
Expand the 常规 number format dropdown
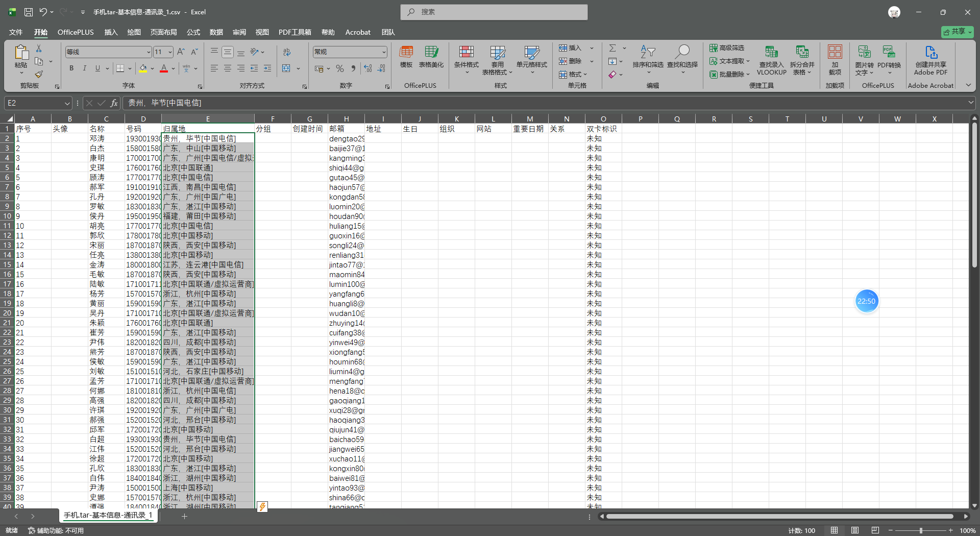tap(383, 52)
